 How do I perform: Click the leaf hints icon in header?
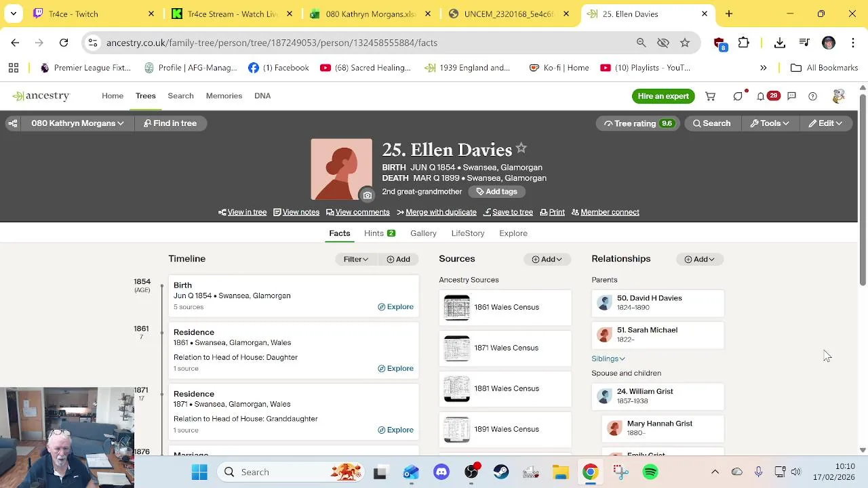738,96
